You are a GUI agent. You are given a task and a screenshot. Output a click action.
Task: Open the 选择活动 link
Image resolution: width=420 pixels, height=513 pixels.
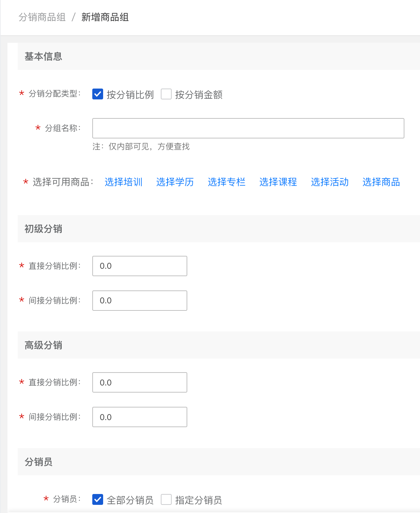330,182
